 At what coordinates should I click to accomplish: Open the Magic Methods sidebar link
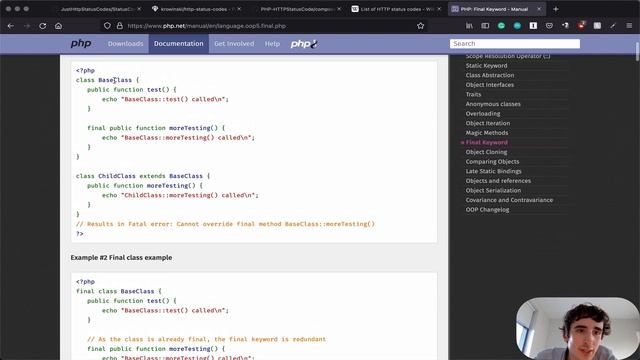pyautogui.click(x=487, y=133)
